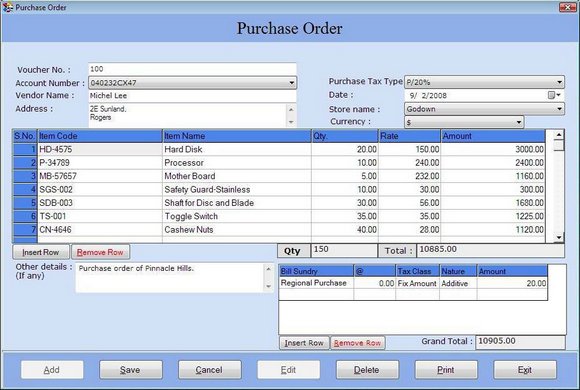Click item grid scroll up arrow
Screen dimensions: 580x390
click(559, 135)
